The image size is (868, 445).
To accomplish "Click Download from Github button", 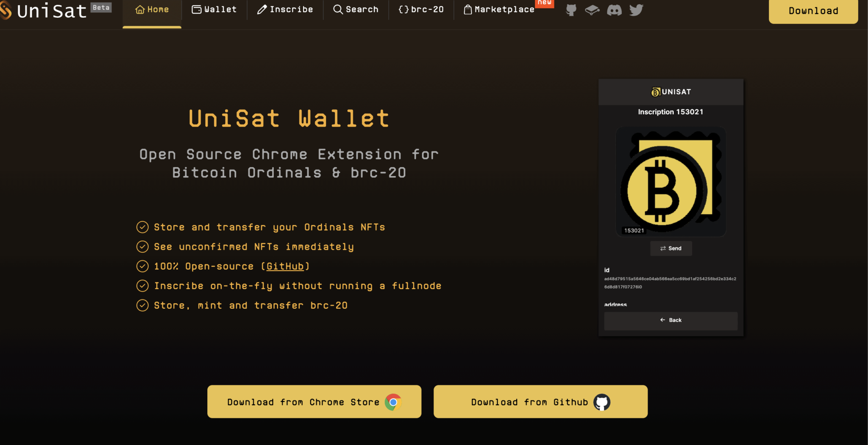I will click(540, 401).
